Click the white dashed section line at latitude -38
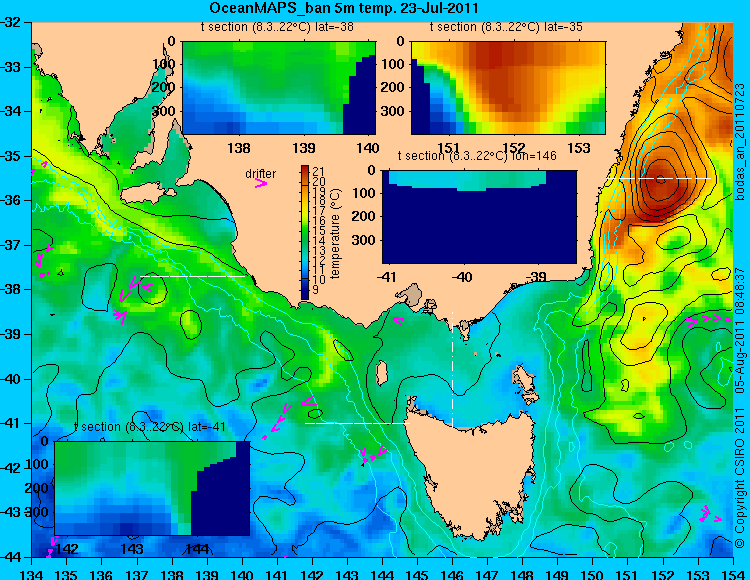This screenshot has width=750, height=580. pos(192,276)
